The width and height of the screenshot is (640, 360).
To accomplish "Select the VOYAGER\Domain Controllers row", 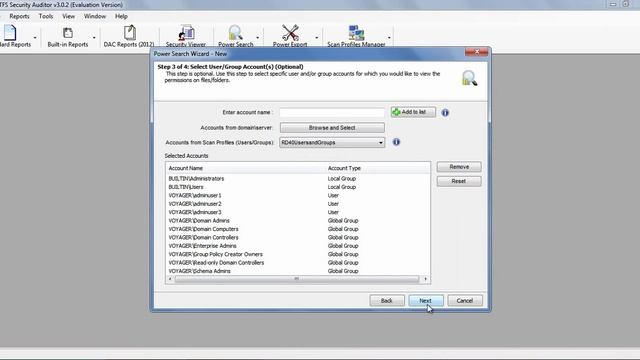I will (x=298, y=238).
